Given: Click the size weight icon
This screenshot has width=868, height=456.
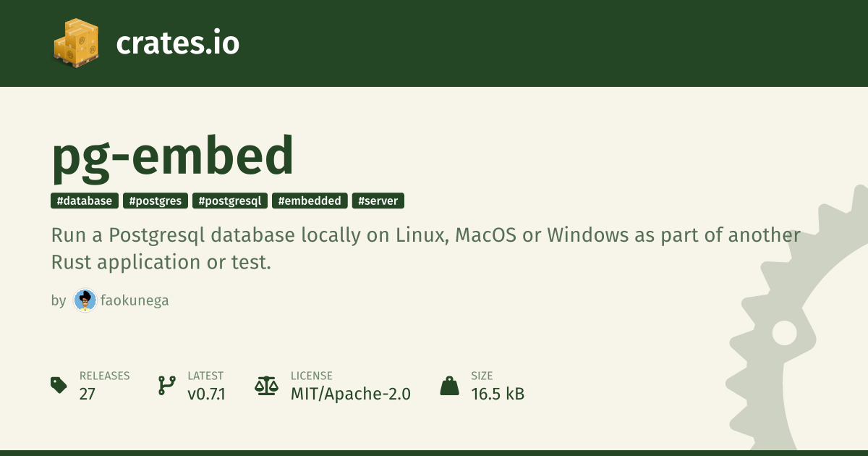Looking at the screenshot, I should pos(450,385).
